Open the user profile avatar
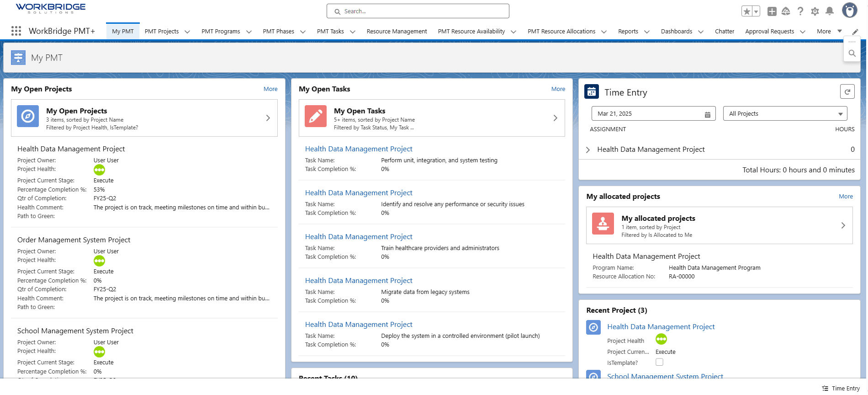Image resolution: width=868 pixels, height=395 pixels. point(850,10)
